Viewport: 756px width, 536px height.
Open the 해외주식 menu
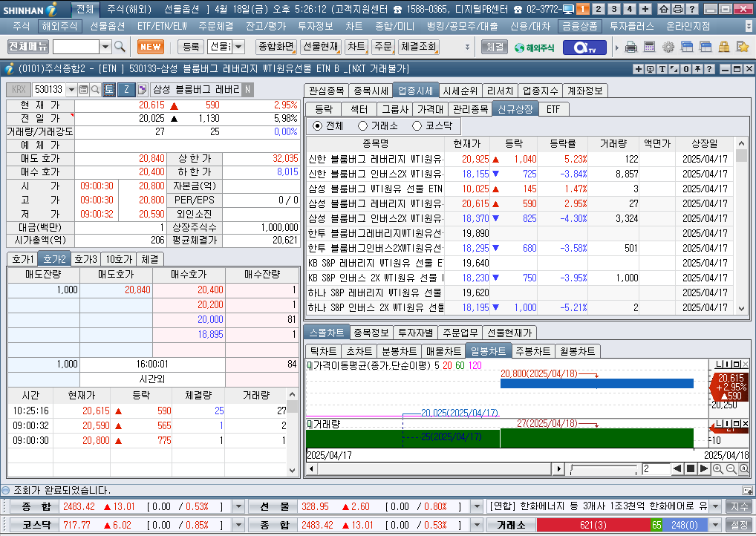(x=59, y=26)
